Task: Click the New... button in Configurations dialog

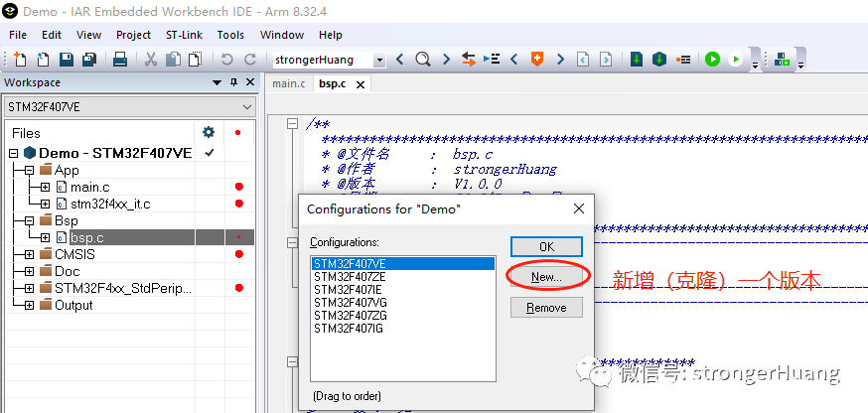Action: pyautogui.click(x=546, y=277)
